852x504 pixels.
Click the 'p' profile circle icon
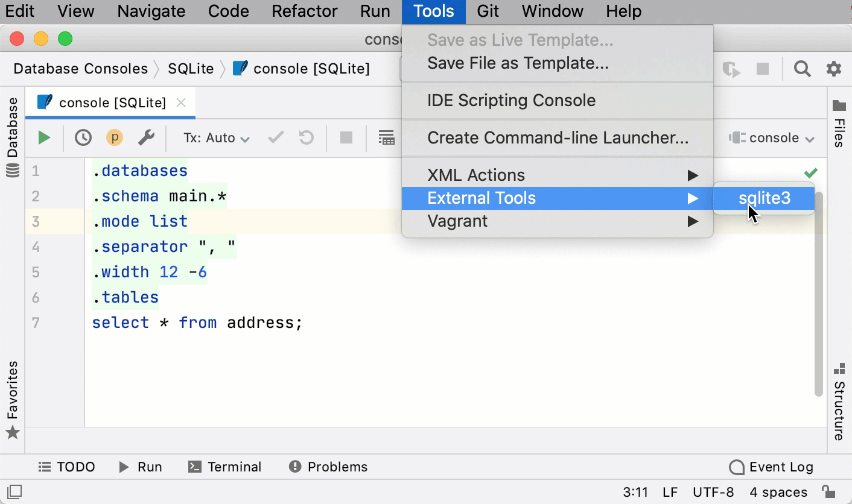pyautogui.click(x=114, y=137)
